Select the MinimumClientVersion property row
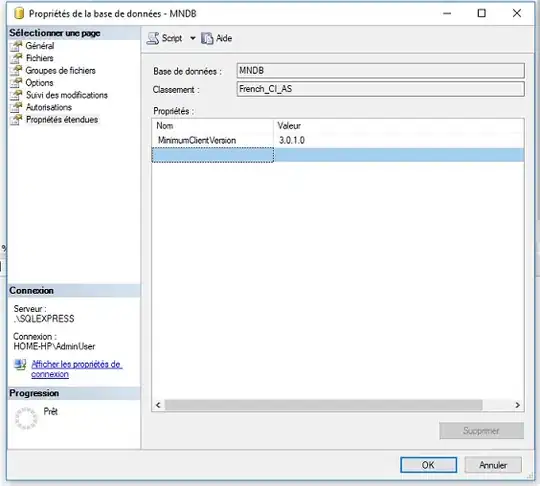The width and height of the screenshot is (540, 486). click(x=338, y=140)
